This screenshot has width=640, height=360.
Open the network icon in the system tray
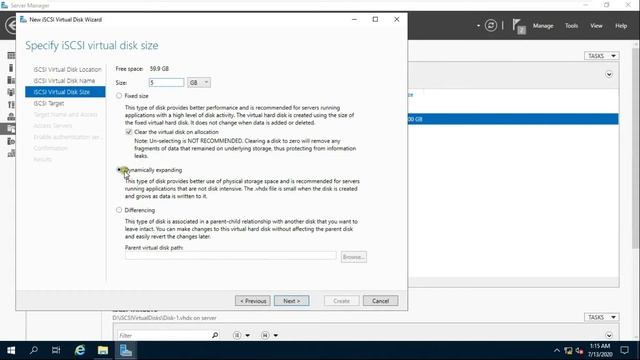(568, 351)
